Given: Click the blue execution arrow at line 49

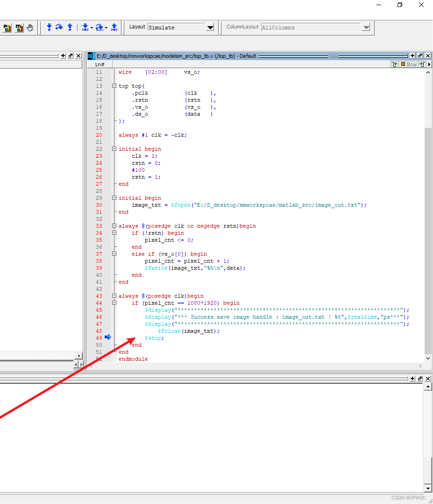Looking at the screenshot, I should pos(108,337).
